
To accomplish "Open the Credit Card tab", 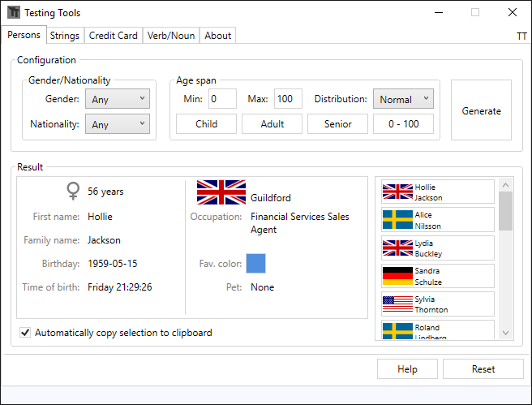I will coord(114,36).
